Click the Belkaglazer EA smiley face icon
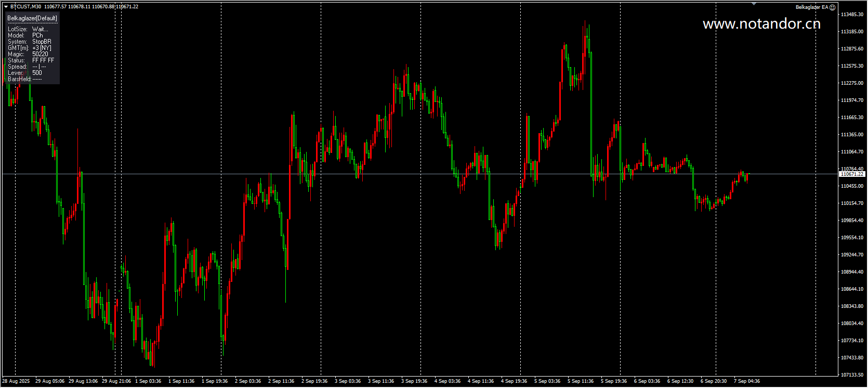 click(832, 7)
